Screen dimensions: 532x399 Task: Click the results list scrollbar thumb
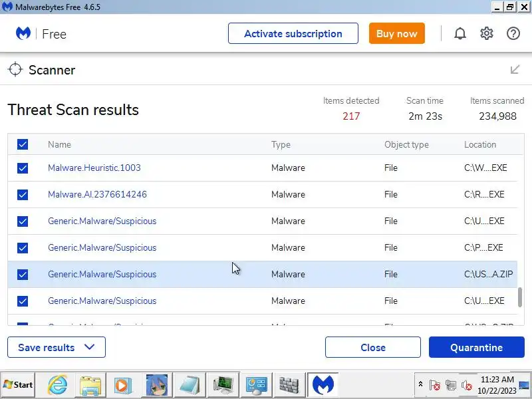(520, 297)
